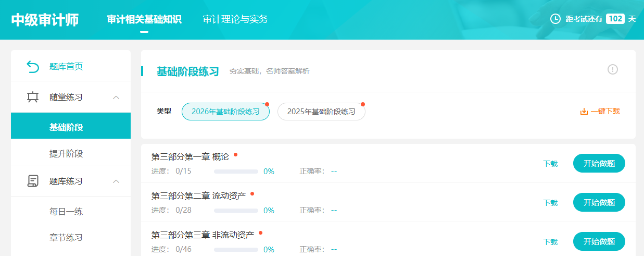644x256 pixels.
Task: Open 每日一练 in sidebar
Action: pyautogui.click(x=66, y=211)
